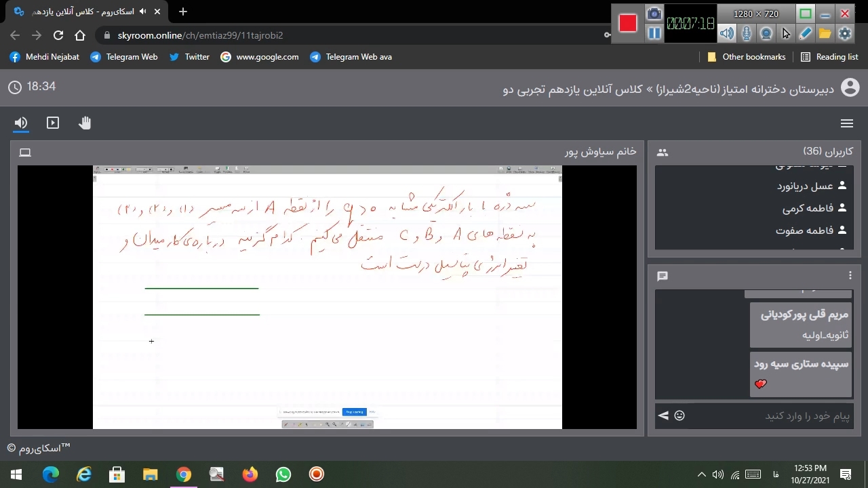Open the Telegram Web bookmark

pos(124,57)
